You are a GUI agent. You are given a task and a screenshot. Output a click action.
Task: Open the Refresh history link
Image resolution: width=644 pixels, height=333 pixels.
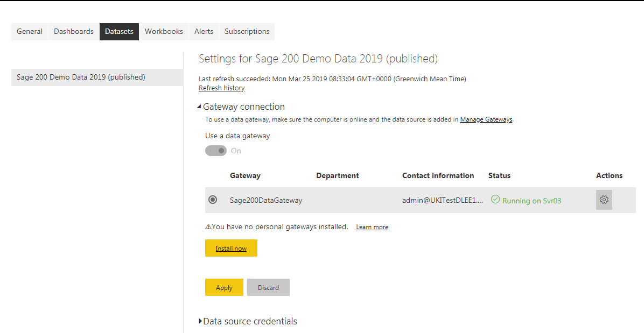[221, 88]
